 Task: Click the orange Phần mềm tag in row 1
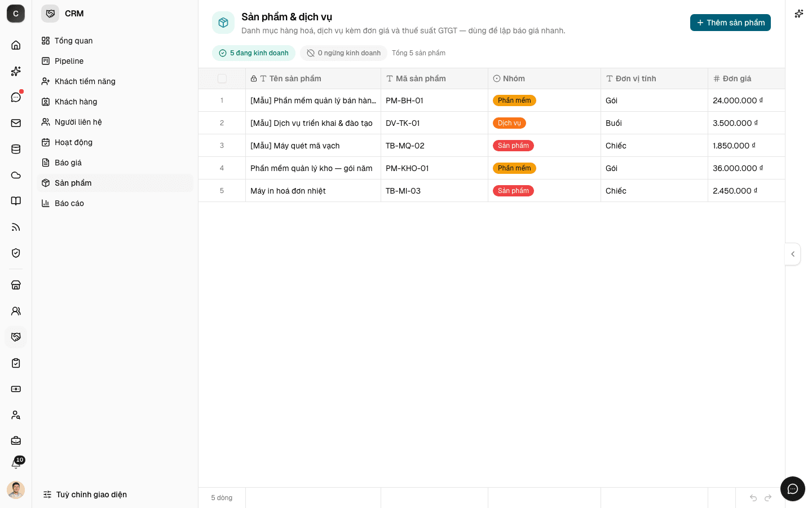point(514,100)
